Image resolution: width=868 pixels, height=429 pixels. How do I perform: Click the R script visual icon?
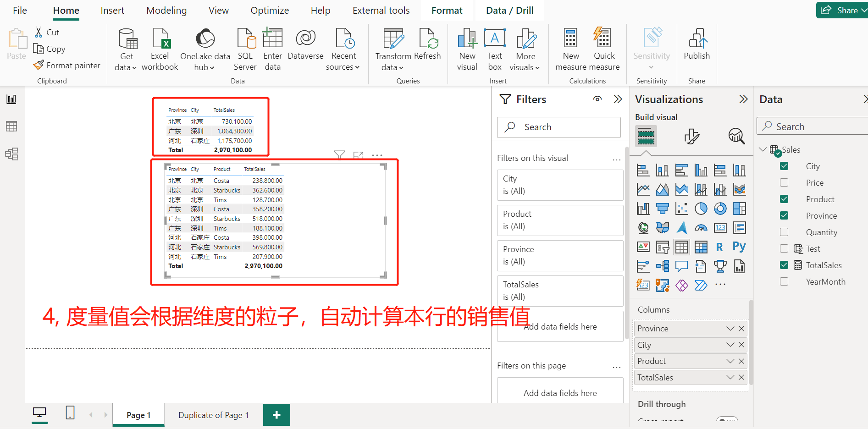point(719,247)
